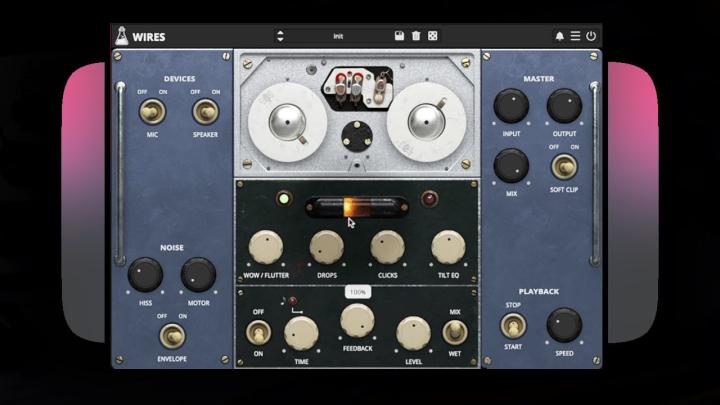The height and width of the screenshot is (405, 720).
Task: Click the master MIX knob
Action: point(511,166)
